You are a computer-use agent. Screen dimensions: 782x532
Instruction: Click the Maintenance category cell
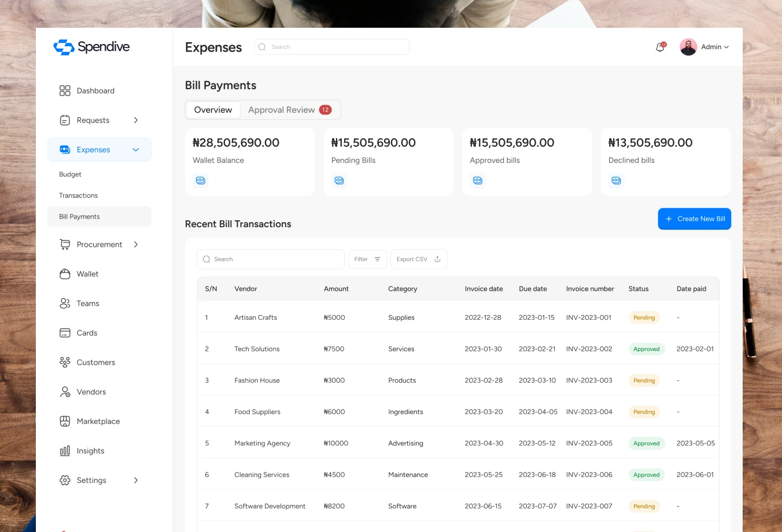408,475
